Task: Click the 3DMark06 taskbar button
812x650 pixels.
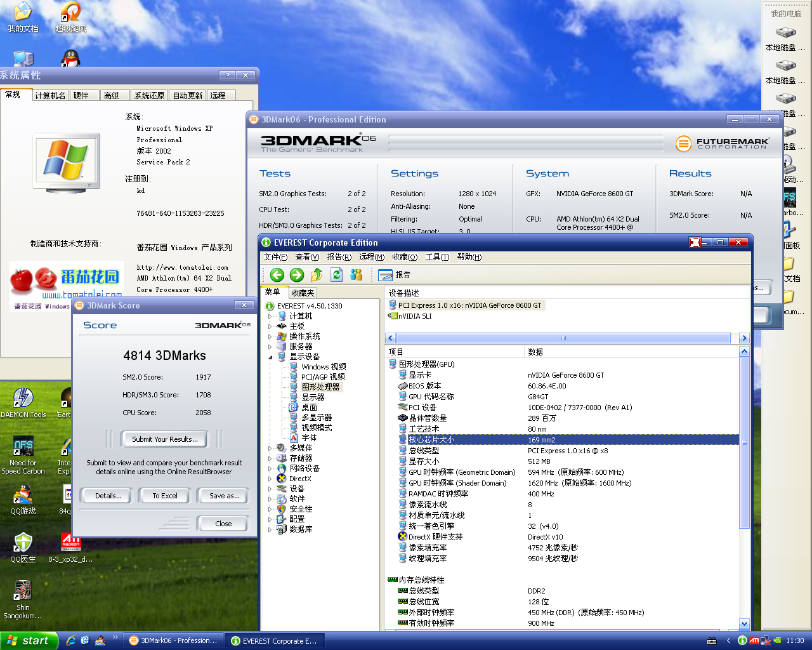Action: point(174,640)
